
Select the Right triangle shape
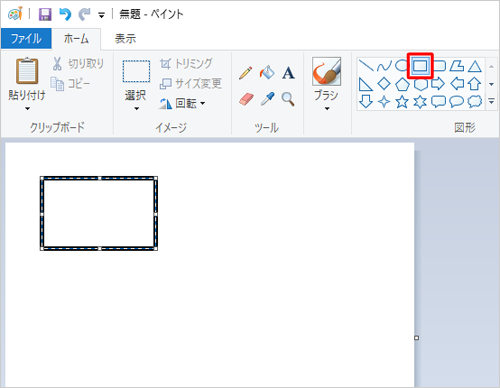tap(366, 84)
